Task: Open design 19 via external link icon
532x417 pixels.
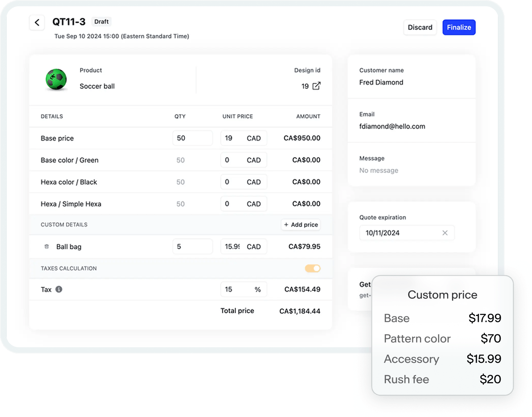Action: (x=317, y=86)
